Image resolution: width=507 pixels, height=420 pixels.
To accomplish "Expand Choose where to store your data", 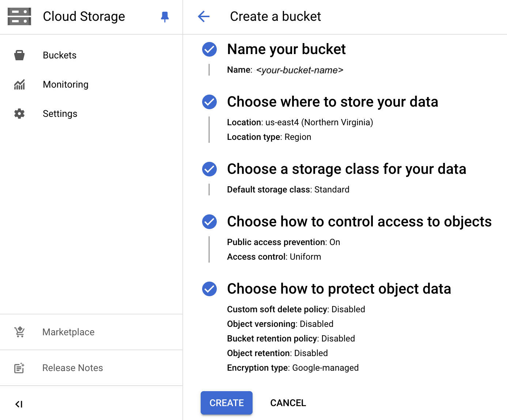I will tap(332, 102).
